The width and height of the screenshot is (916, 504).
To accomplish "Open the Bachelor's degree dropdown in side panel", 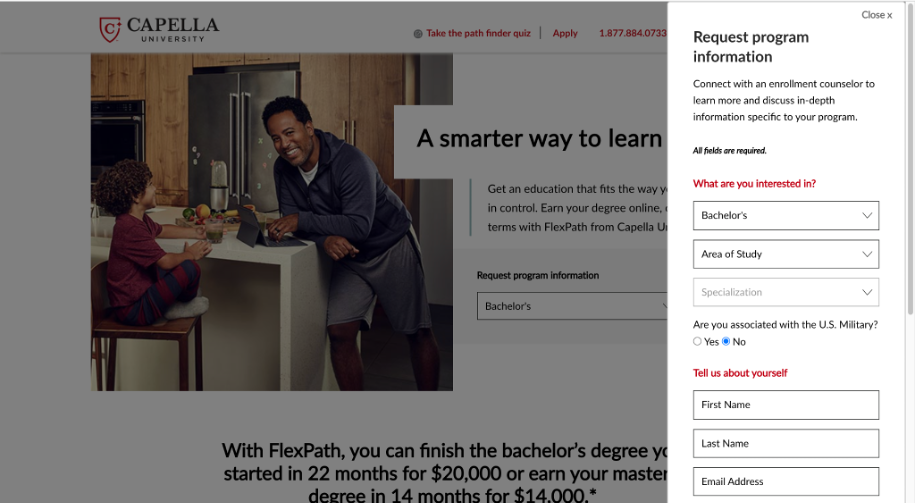I will (x=785, y=215).
